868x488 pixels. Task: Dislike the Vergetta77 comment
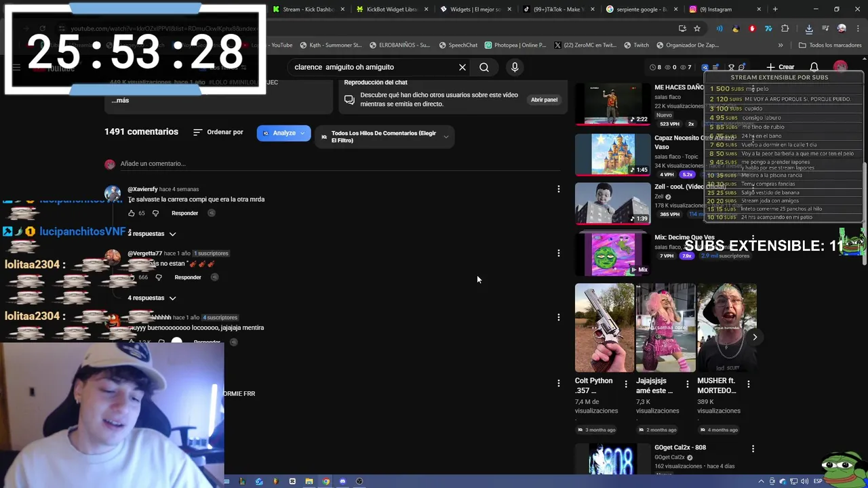click(159, 277)
